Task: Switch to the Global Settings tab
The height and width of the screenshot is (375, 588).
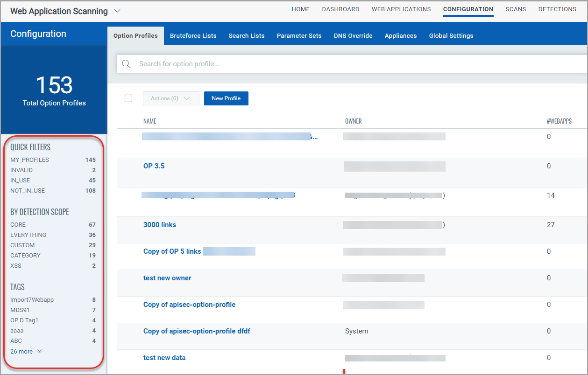Action: click(451, 36)
